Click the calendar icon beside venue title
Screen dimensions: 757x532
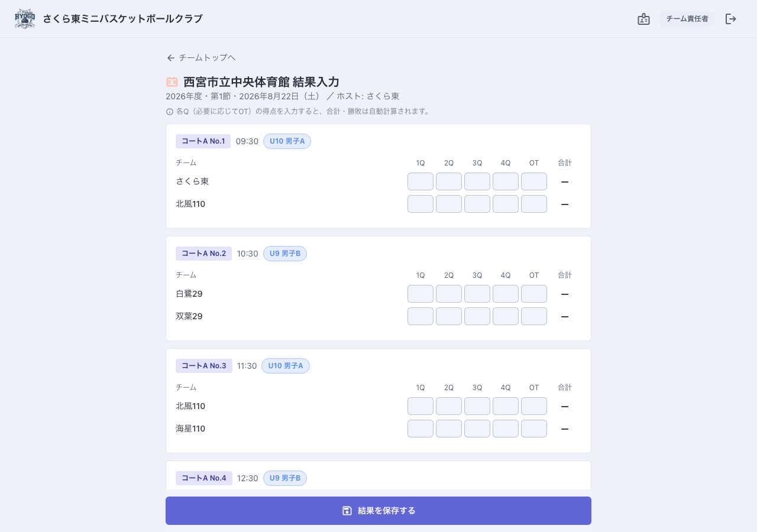(x=172, y=82)
